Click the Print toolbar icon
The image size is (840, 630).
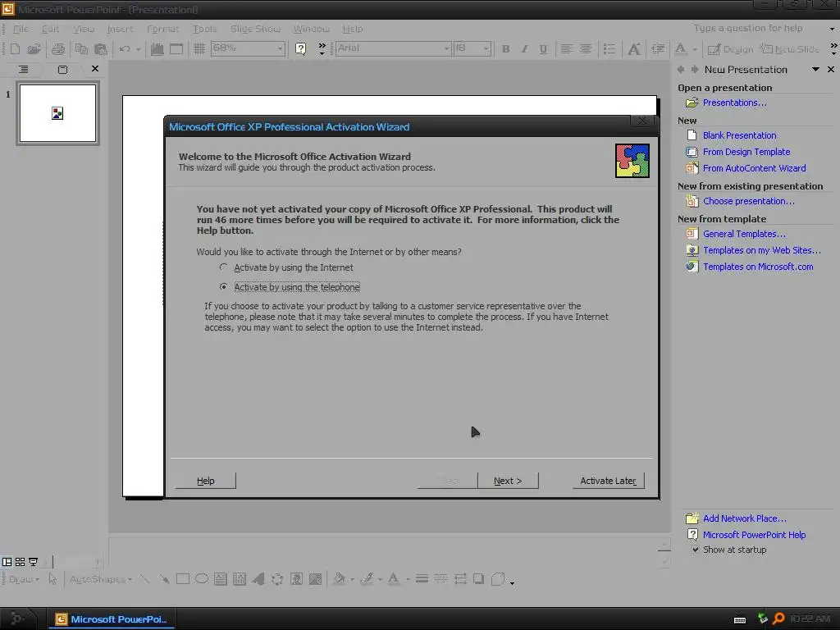[x=58, y=48]
